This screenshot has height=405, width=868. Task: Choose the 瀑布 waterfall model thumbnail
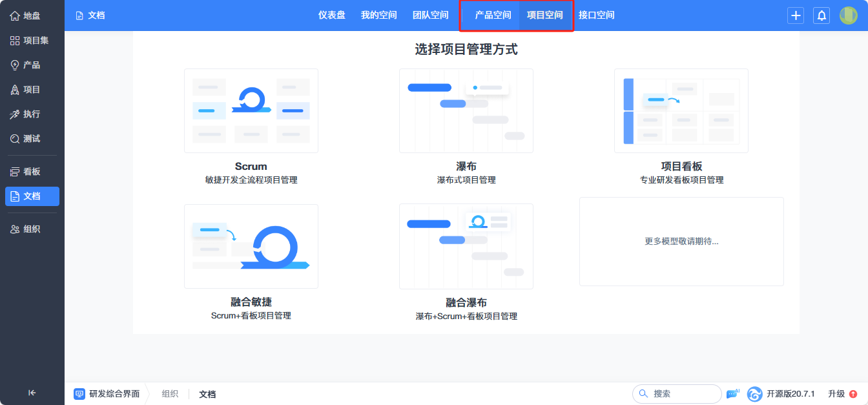pyautogui.click(x=466, y=110)
